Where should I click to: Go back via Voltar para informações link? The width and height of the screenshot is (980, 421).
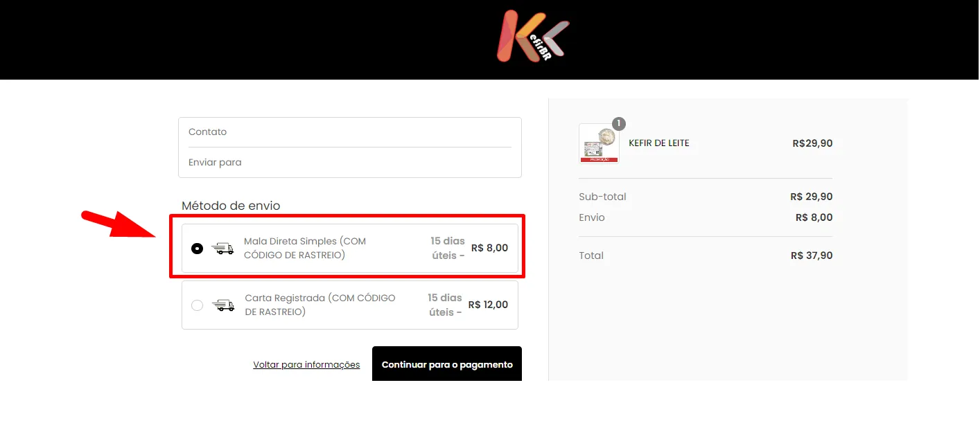pos(306,365)
